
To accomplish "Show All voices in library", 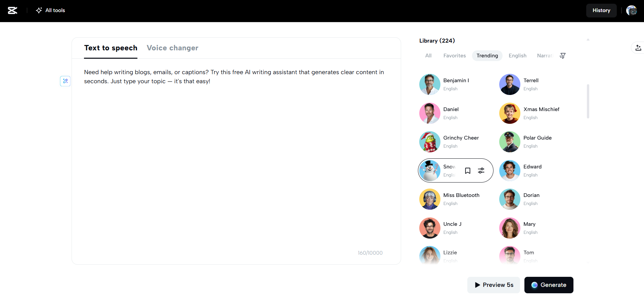I will tap(428, 56).
